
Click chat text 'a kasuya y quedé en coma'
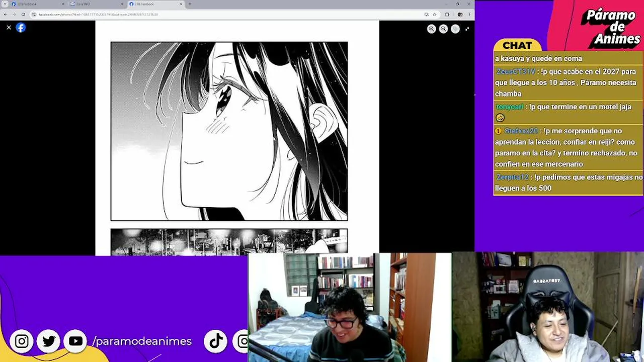click(538, 58)
